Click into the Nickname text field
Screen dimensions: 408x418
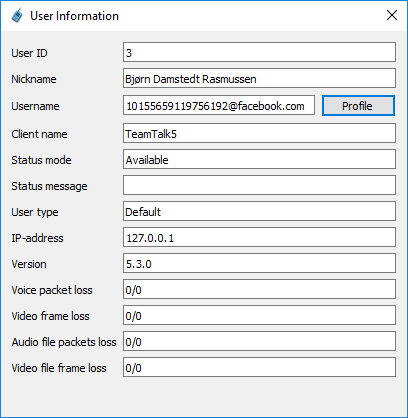[x=259, y=78]
